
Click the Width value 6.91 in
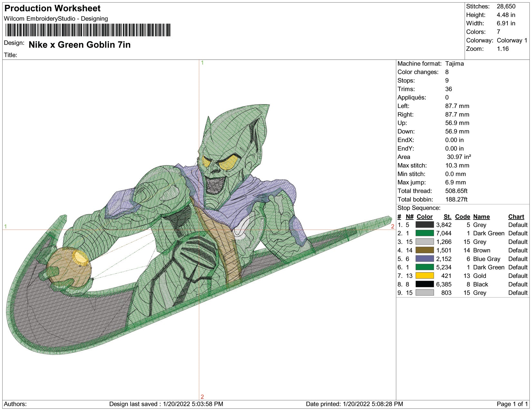[x=506, y=23]
